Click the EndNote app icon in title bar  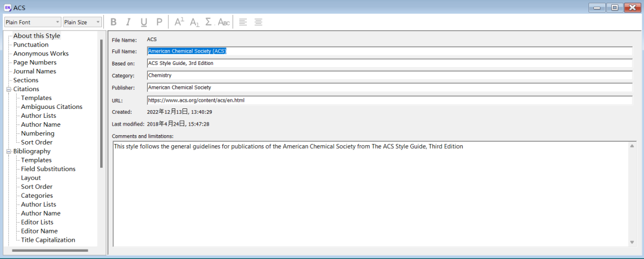[x=7, y=7]
